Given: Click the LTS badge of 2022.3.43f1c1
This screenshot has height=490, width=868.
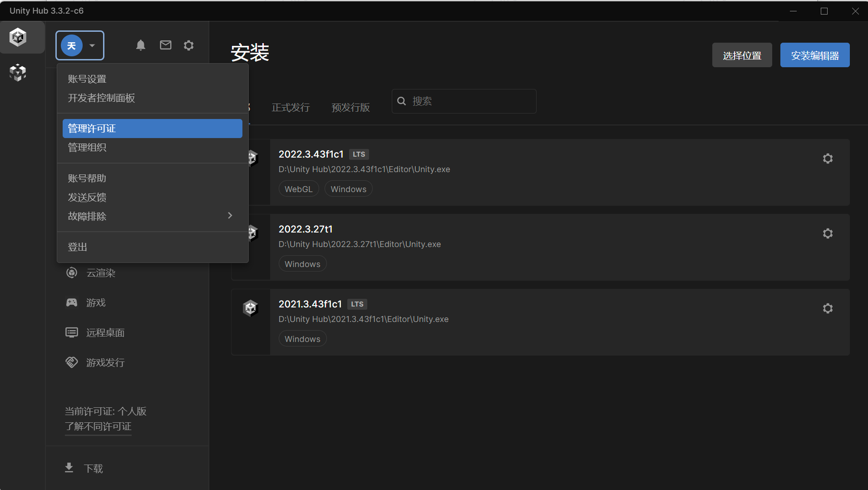Looking at the screenshot, I should (359, 154).
